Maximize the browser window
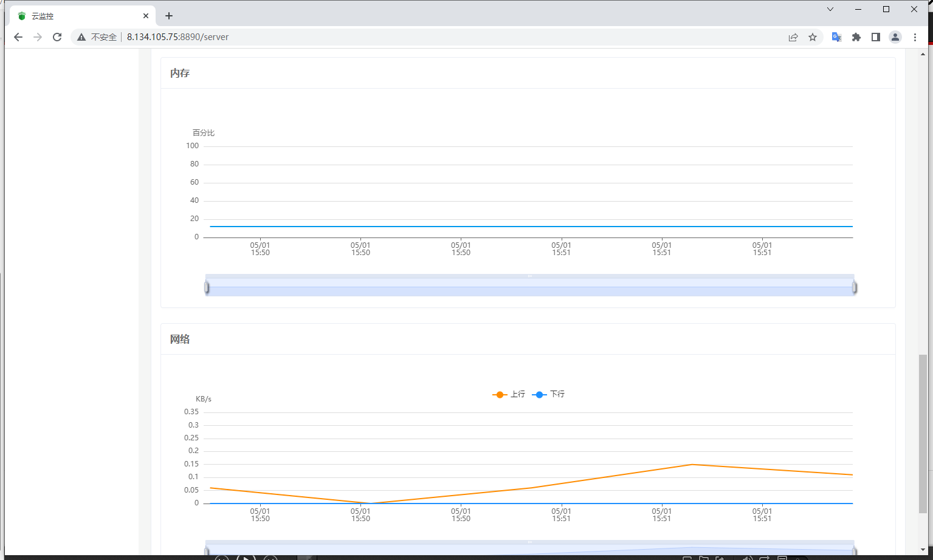933x560 pixels. coord(886,9)
